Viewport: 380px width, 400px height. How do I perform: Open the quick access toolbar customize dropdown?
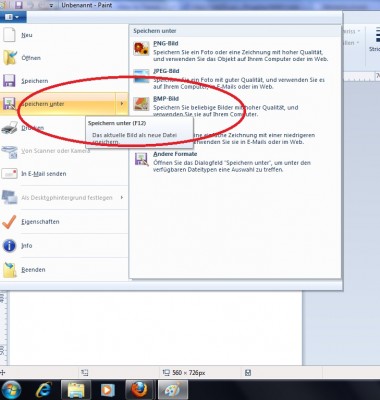coord(51,5)
